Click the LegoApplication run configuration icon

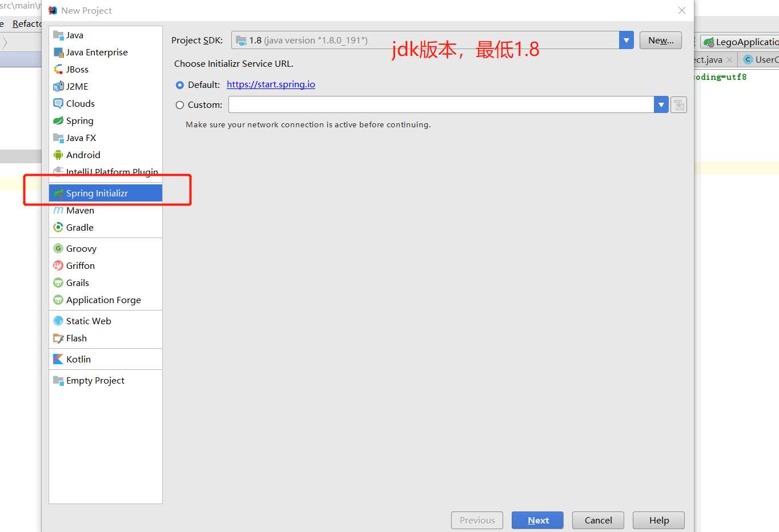click(709, 42)
